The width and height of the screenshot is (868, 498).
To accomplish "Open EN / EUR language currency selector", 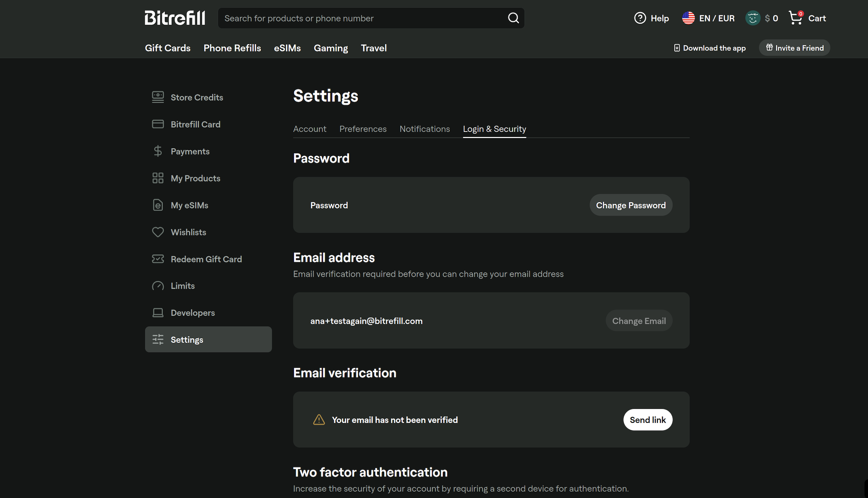I will tap(708, 18).
